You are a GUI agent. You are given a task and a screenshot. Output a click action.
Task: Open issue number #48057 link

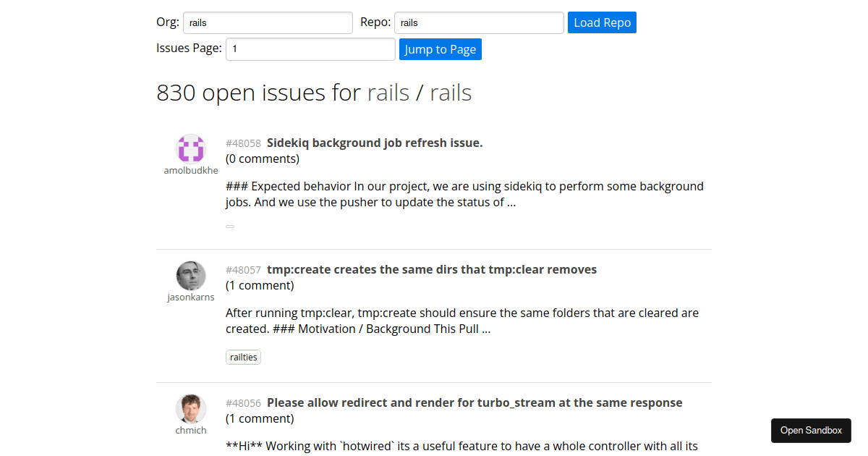(x=243, y=270)
